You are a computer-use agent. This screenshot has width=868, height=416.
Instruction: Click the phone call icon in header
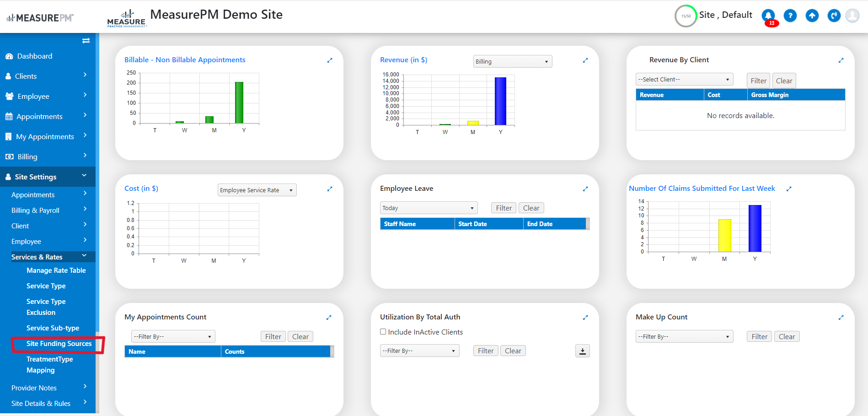pos(834,16)
